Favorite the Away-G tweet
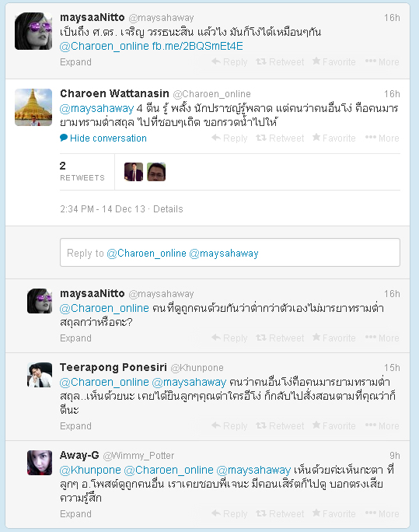The width and height of the screenshot is (419, 532). pos(334,513)
